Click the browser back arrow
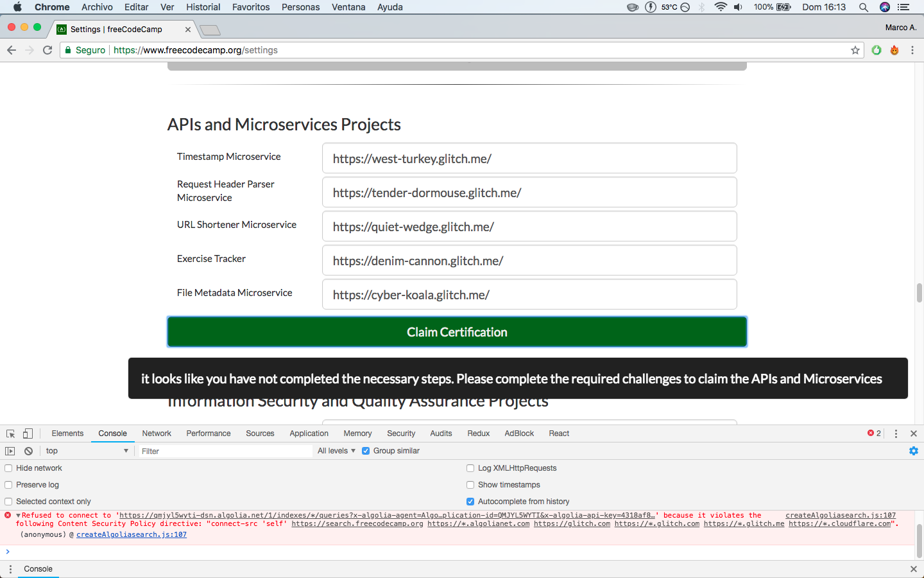This screenshot has width=924, height=578. (12, 50)
